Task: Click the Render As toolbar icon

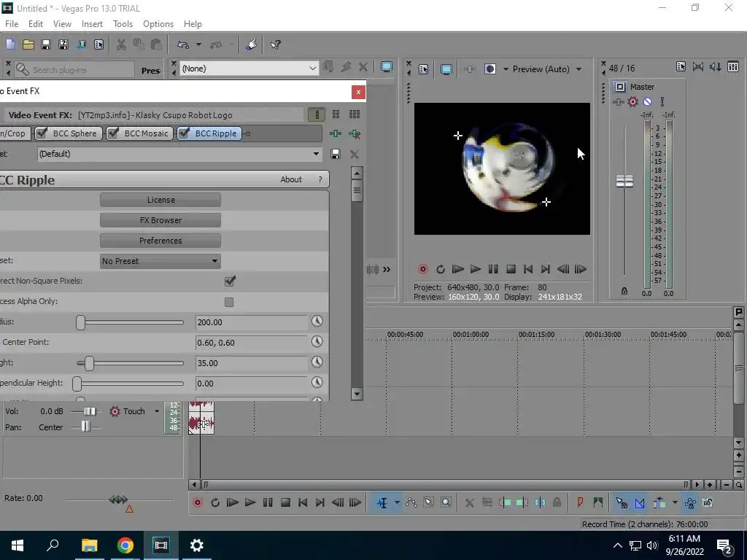Action: tap(81, 44)
